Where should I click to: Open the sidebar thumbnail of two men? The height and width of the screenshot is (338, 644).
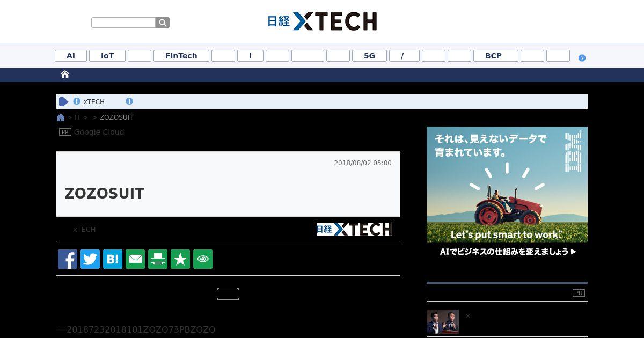click(443, 322)
